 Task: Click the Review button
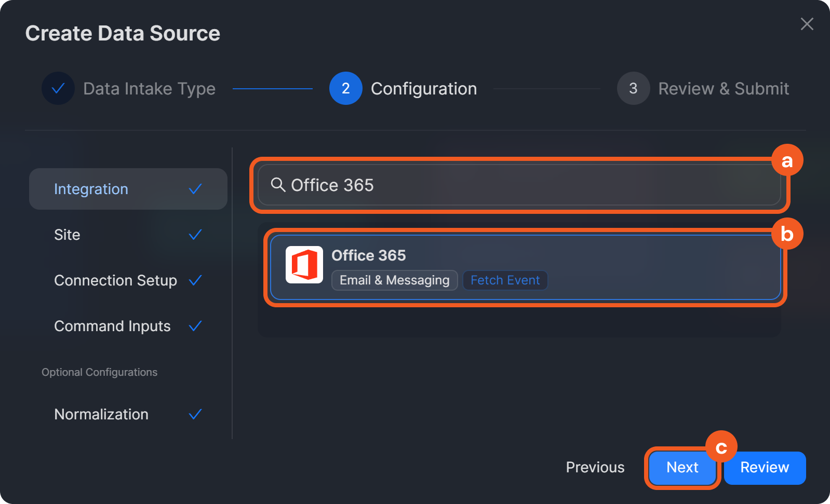pyautogui.click(x=765, y=468)
